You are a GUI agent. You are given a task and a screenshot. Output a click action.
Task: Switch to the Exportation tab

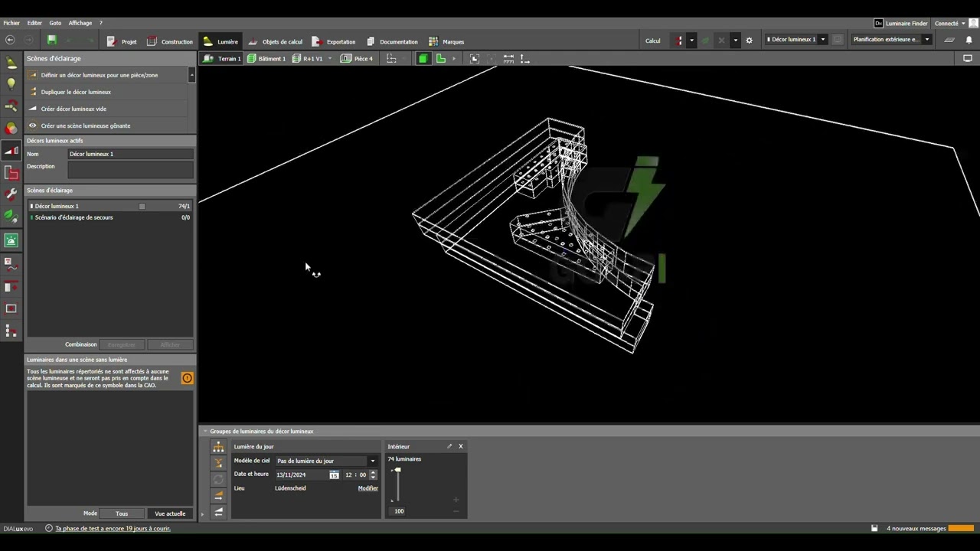tap(334, 41)
